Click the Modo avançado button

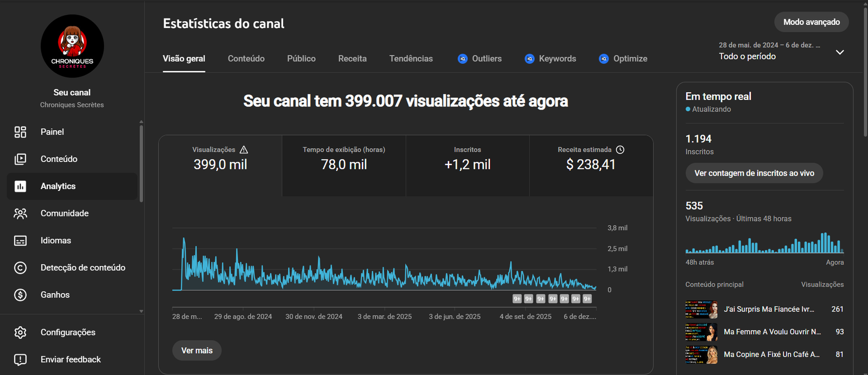(811, 22)
